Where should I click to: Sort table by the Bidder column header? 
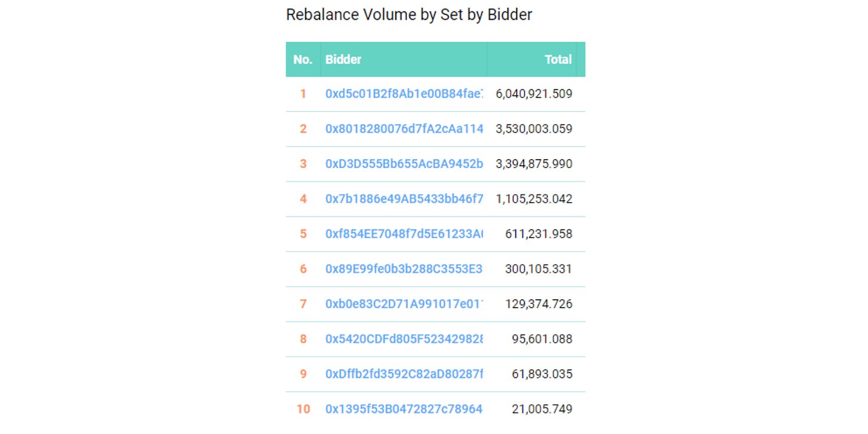point(343,60)
